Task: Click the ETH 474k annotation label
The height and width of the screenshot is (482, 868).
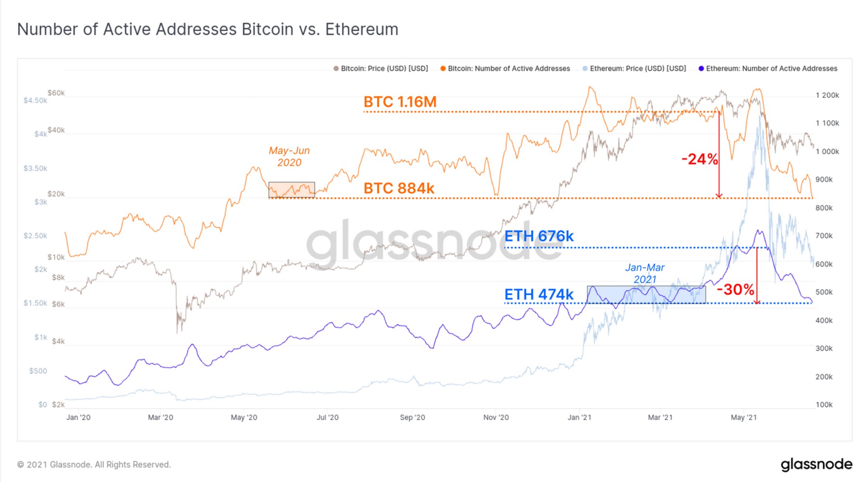Action: tap(539, 295)
